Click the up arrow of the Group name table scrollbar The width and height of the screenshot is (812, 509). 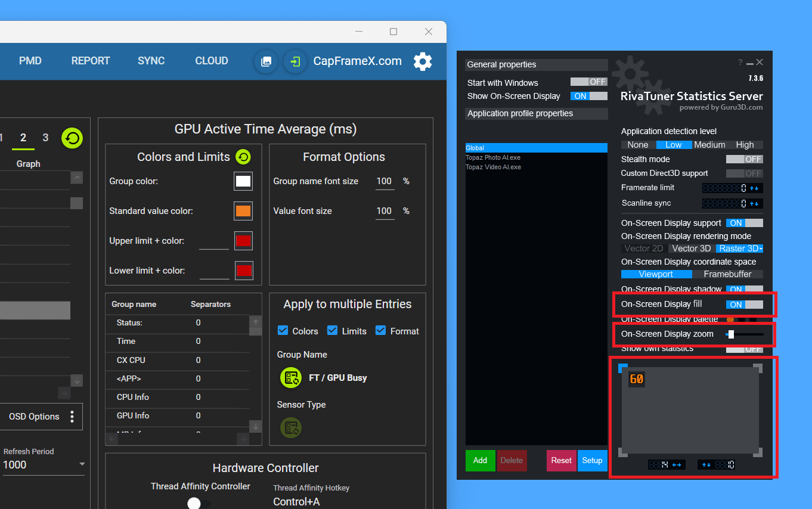click(x=255, y=322)
